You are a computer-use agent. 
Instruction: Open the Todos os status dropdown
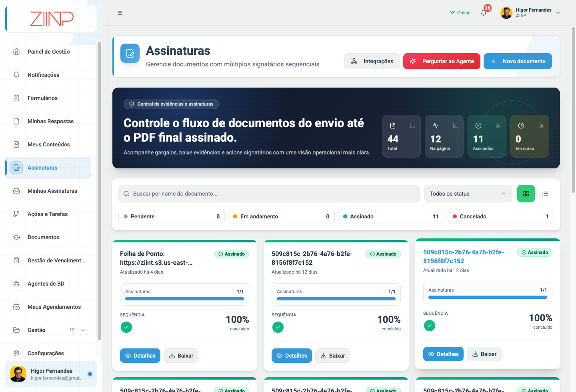pos(468,194)
